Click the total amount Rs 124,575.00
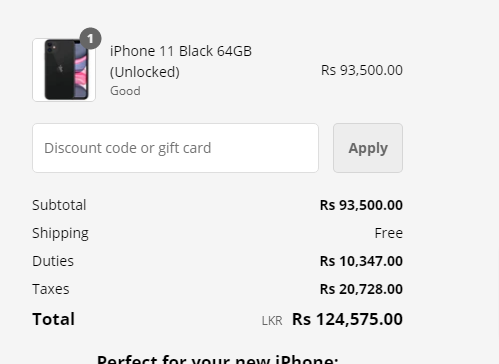The width and height of the screenshot is (499, 364). (347, 319)
